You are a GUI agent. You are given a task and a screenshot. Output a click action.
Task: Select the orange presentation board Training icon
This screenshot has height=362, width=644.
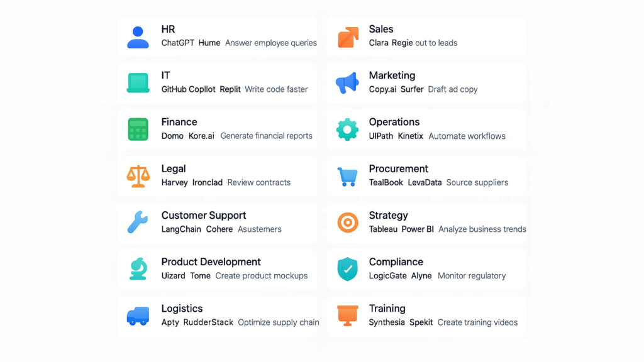tap(347, 315)
